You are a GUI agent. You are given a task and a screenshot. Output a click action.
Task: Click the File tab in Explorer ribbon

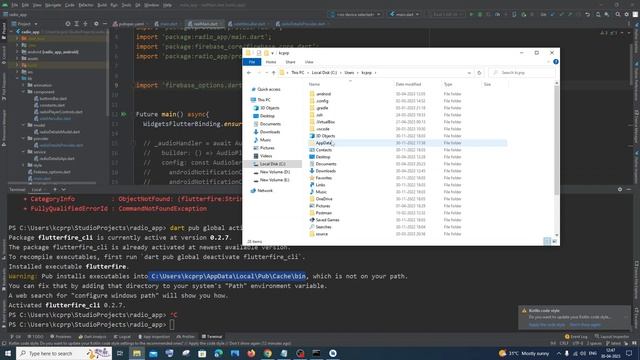252,62
